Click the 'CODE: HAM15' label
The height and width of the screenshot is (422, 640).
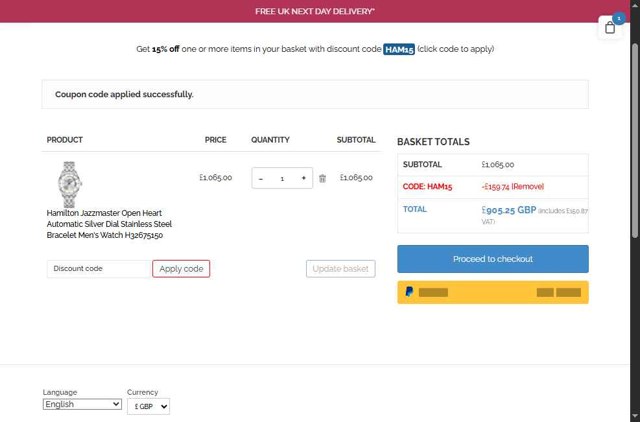[427, 187]
